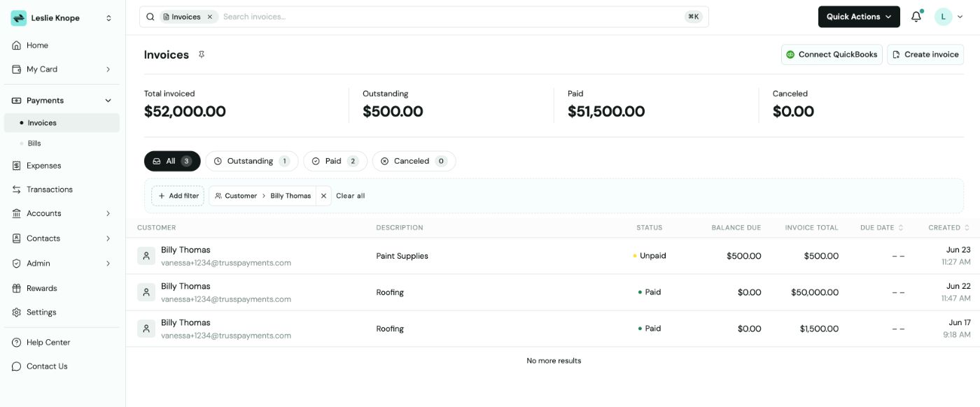Click the notification bell icon
This screenshot has width=980, height=407.
(916, 17)
